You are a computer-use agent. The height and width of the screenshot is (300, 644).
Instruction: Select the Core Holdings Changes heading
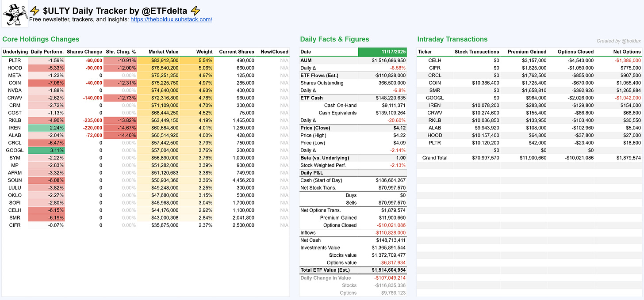(x=41, y=39)
